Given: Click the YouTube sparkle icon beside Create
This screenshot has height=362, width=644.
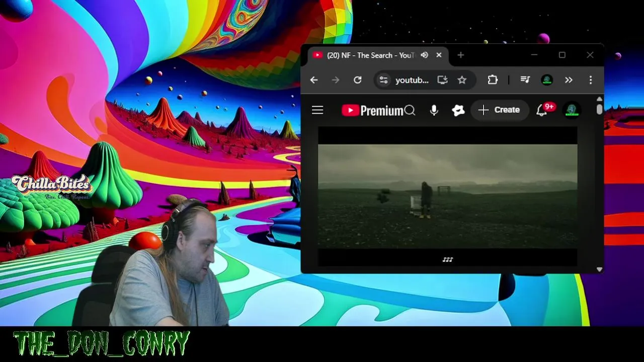Looking at the screenshot, I should tap(458, 111).
